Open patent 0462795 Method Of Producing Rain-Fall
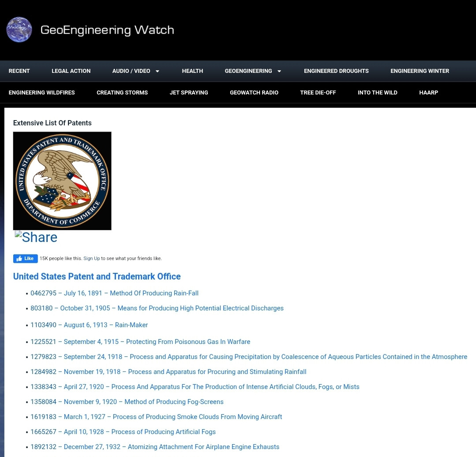This screenshot has height=457, width=476. coord(114,293)
